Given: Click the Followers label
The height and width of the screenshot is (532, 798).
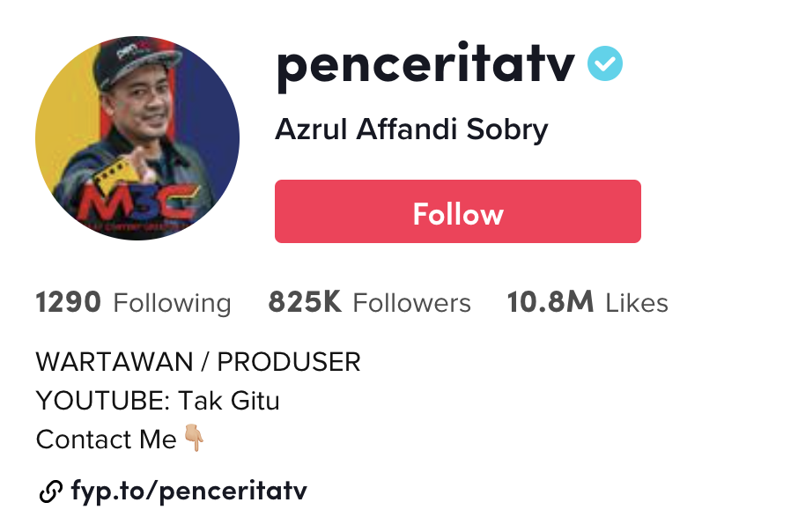Looking at the screenshot, I should point(411,303).
